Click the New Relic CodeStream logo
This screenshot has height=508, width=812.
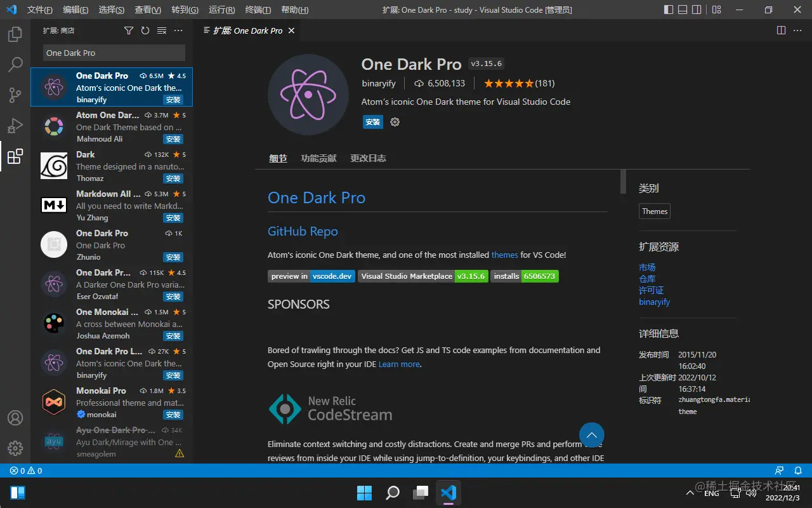[x=331, y=409]
